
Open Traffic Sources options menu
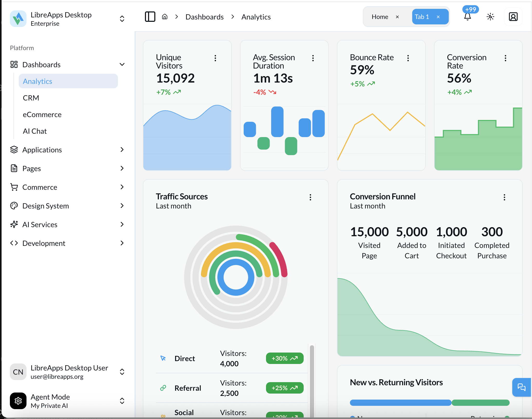tap(310, 197)
